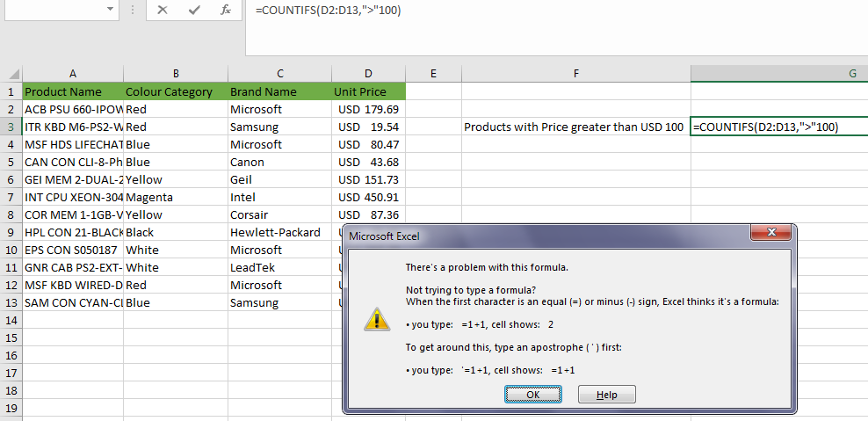The height and width of the screenshot is (421, 868).
Task: Click OK in the Microsoft Excel dialog
Action: pos(533,395)
